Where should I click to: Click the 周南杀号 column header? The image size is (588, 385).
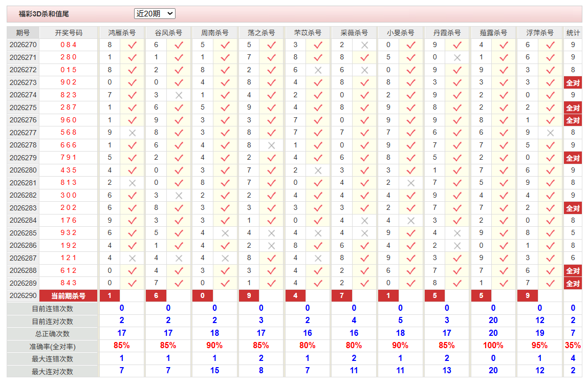tap(214, 33)
